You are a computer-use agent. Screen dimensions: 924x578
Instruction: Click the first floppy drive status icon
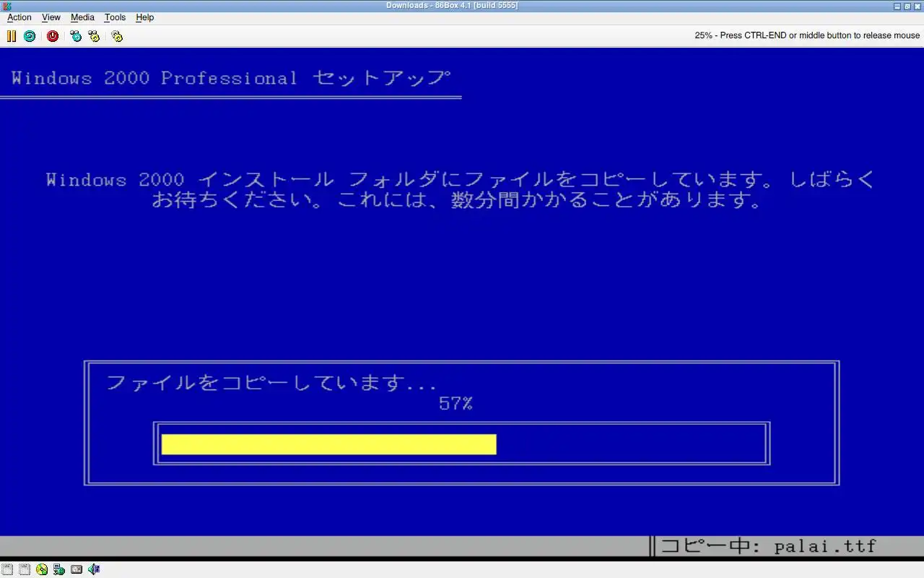(6, 569)
